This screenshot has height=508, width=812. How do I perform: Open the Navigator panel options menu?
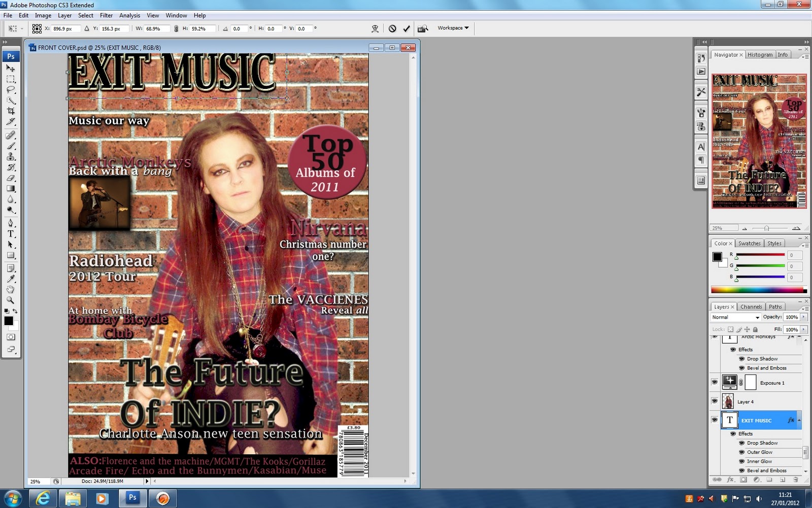(x=805, y=56)
